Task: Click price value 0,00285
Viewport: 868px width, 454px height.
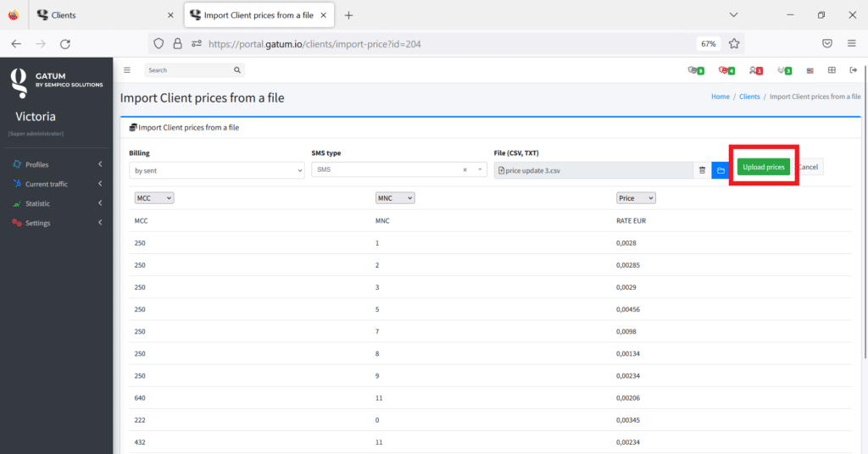Action: click(628, 265)
